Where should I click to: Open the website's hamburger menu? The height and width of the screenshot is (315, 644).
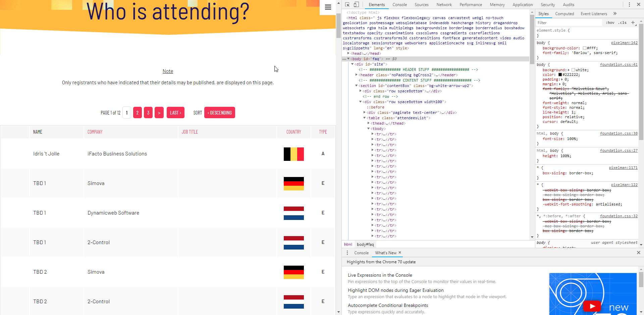(328, 7)
